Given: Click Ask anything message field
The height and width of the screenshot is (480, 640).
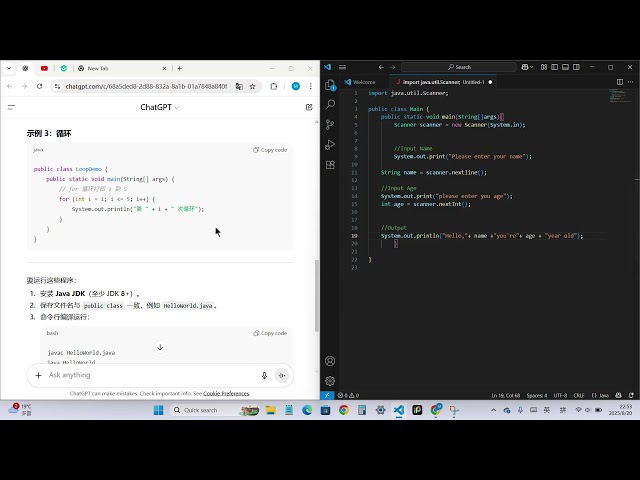Looking at the screenshot, I should 151,375.
